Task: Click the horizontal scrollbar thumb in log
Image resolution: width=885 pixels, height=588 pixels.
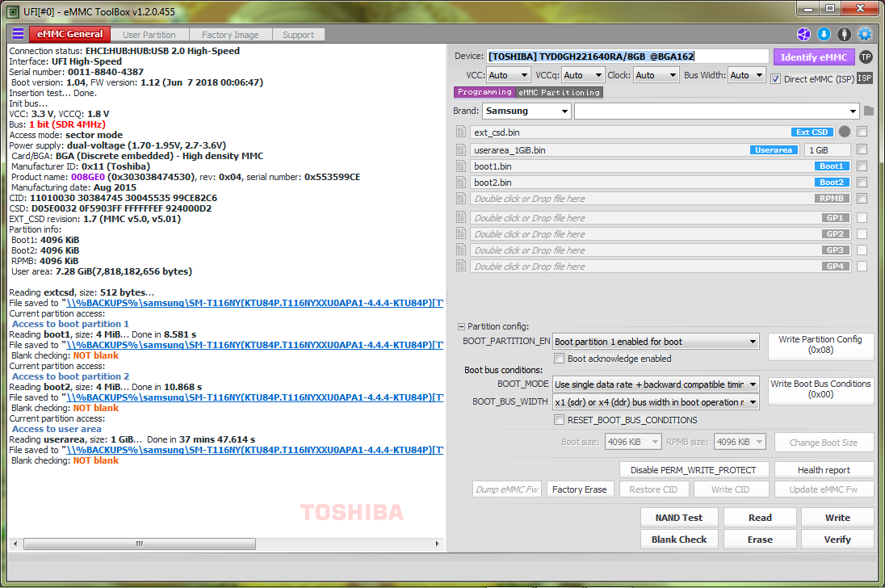Action: click(x=140, y=544)
